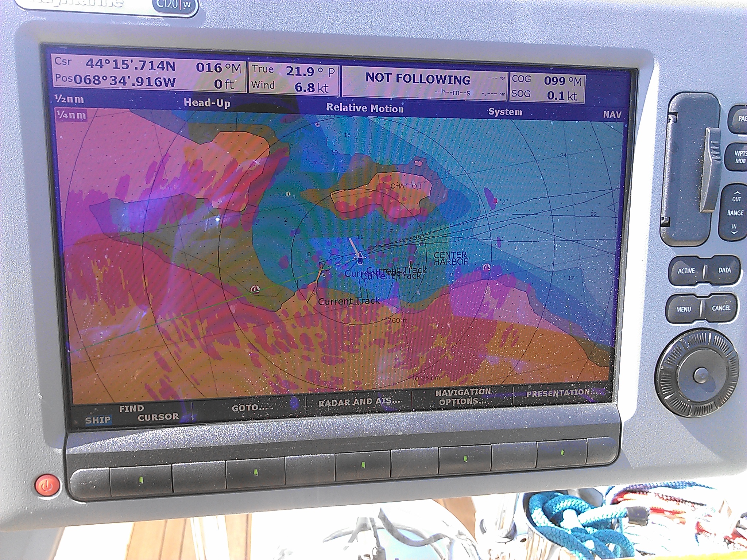Screen dimensions: 747x560
Task: Select the red "2" buoy marker
Action: [495, 201]
